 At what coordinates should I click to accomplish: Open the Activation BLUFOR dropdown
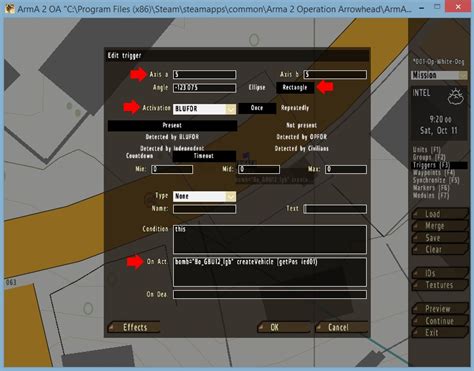pyautogui.click(x=204, y=109)
